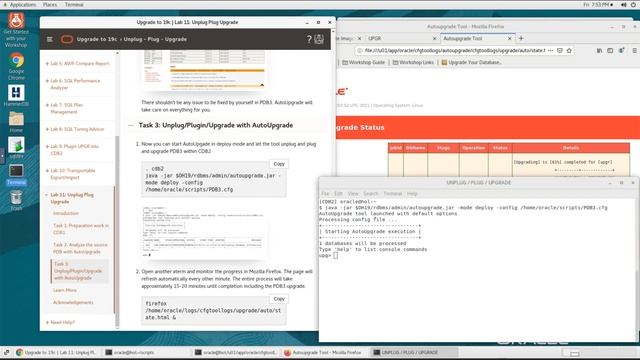The height and width of the screenshot is (360, 640).
Task: Go to Introduction in Lab 11
Action: point(66,213)
